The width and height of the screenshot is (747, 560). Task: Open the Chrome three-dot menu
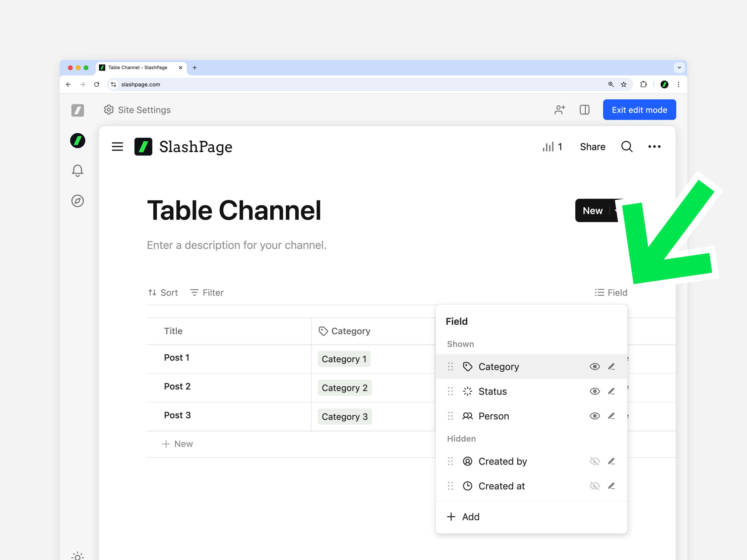coord(679,84)
